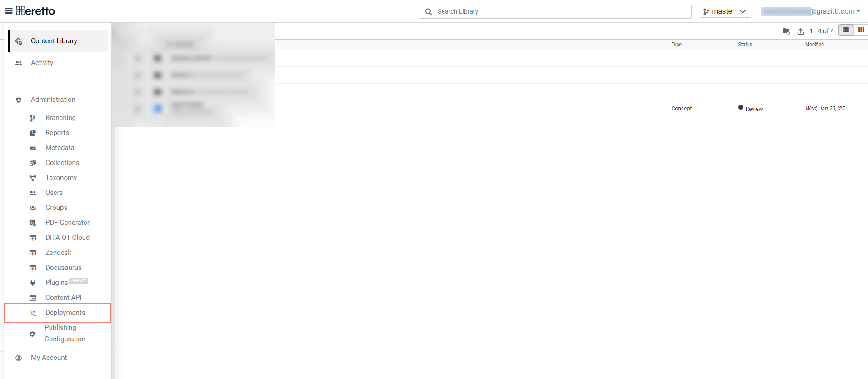Click the Plugins plug icon
Image resolution: width=868 pixels, height=379 pixels.
(33, 283)
